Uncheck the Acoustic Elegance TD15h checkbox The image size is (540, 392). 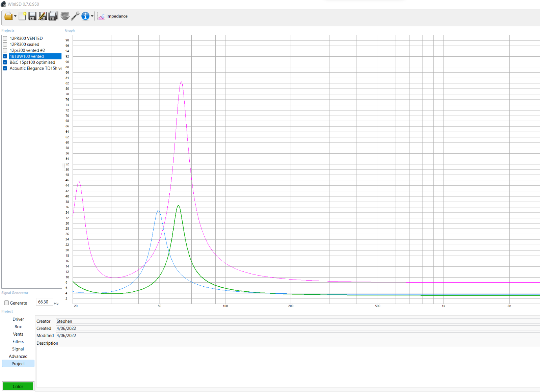pyautogui.click(x=5, y=68)
